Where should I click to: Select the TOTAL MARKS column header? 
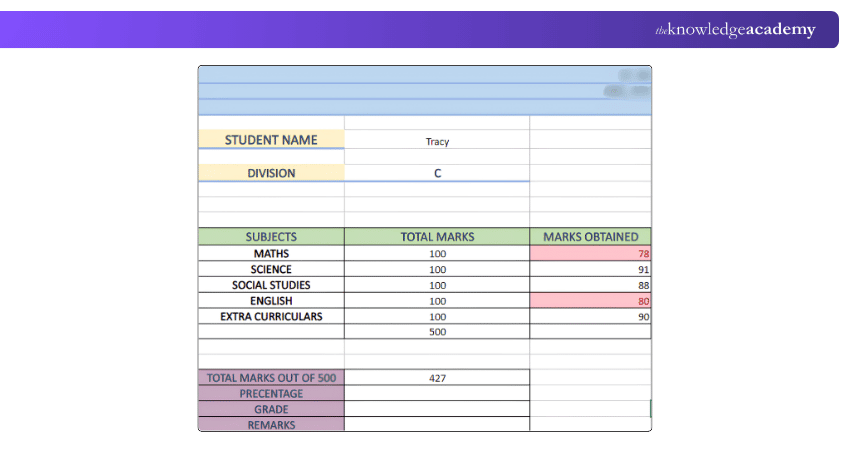437,237
